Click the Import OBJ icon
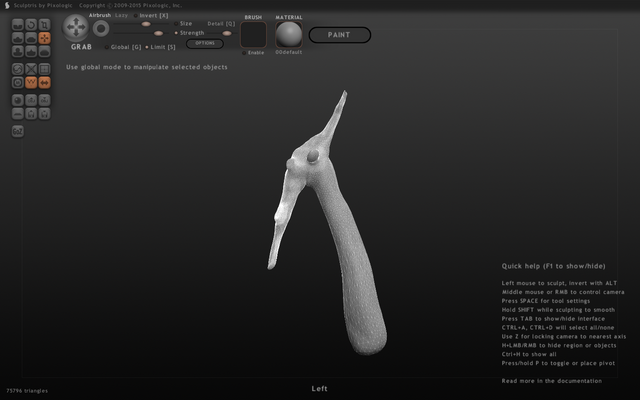The width and height of the screenshot is (640, 400). tap(31, 100)
